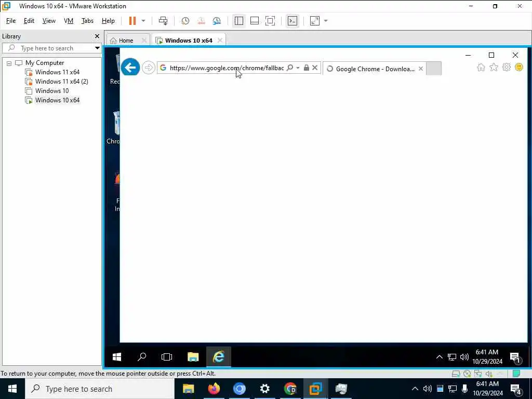Screen dimensions: 532x399
Task: Click VMware status bar hard disk icon
Action: 456,374
